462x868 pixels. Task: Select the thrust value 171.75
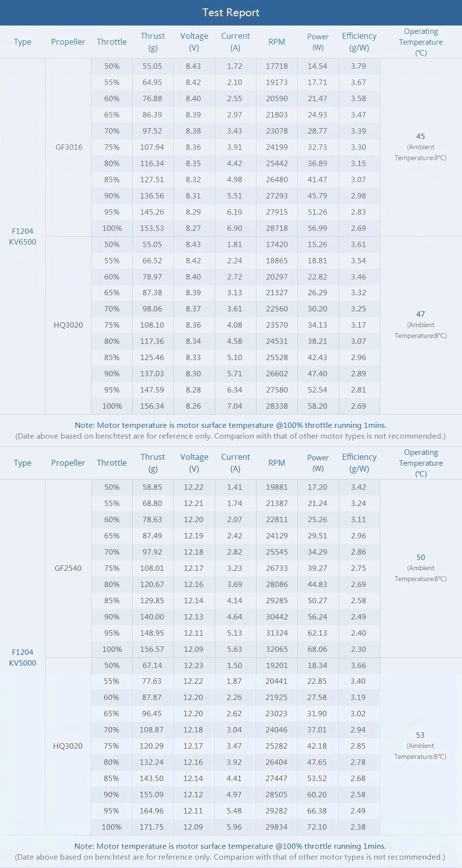pos(151,827)
